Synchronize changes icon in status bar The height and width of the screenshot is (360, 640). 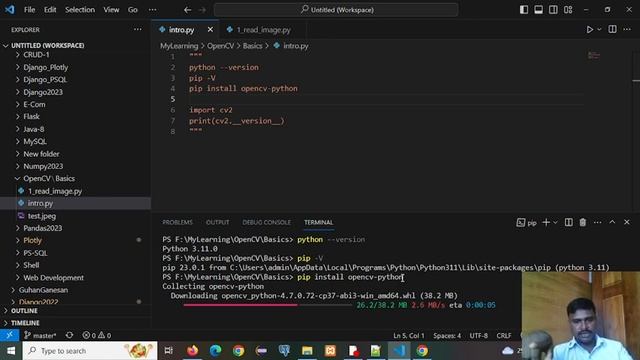(69, 336)
